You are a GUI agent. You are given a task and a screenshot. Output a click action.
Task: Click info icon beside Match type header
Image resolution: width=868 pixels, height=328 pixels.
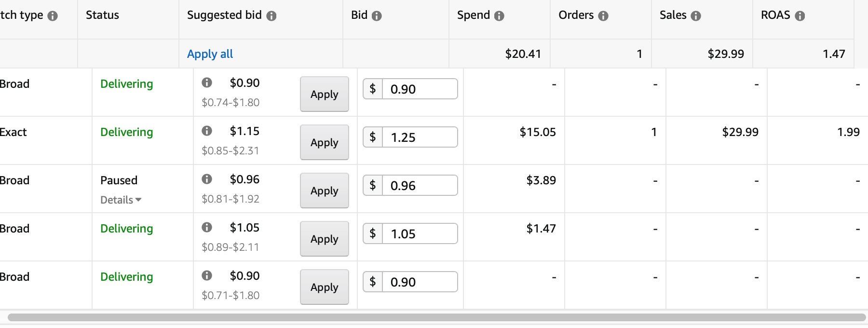click(x=53, y=16)
